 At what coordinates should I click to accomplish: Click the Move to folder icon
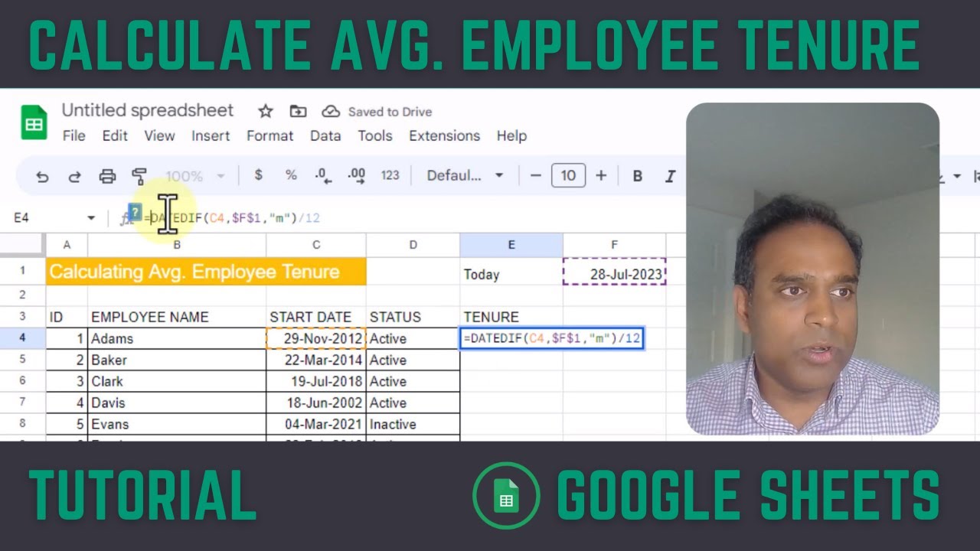[298, 112]
